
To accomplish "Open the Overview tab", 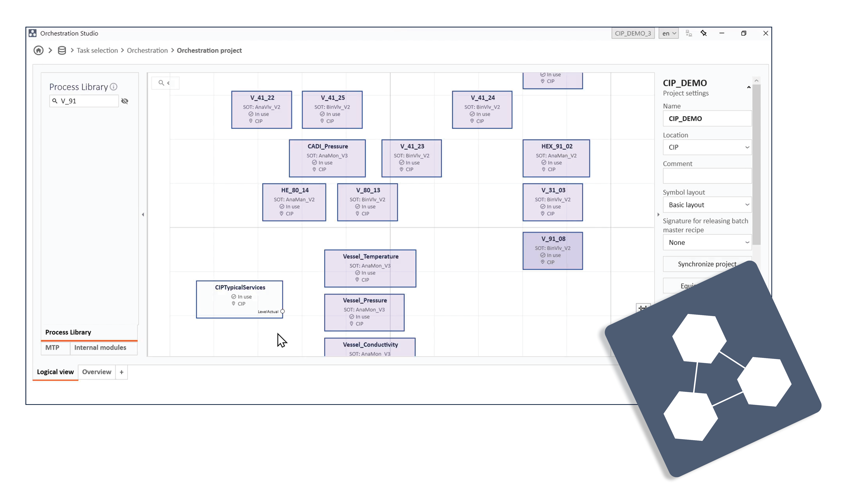I will coord(96,372).
